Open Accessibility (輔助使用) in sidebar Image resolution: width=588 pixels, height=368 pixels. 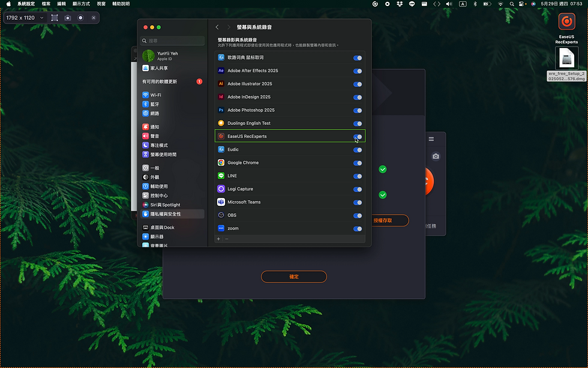(x=173, y=186)
